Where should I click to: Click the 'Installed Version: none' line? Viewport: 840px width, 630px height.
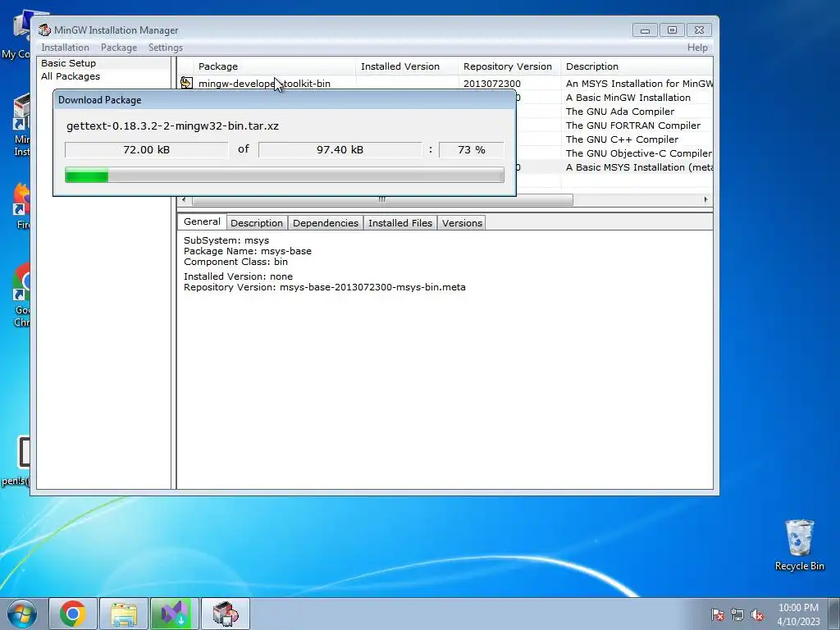[238, 276]
